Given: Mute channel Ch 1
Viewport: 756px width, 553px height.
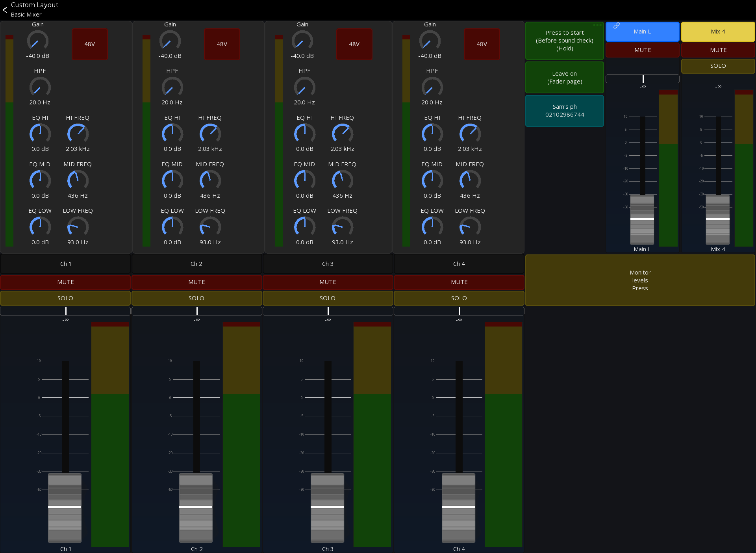Looking at the screenshot, I should pos(65,282).
